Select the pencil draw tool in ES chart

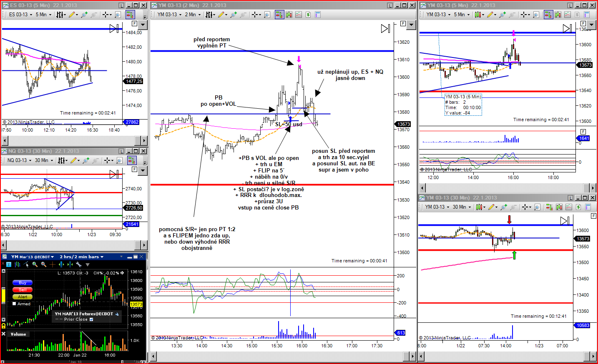[x=72, y=15]
